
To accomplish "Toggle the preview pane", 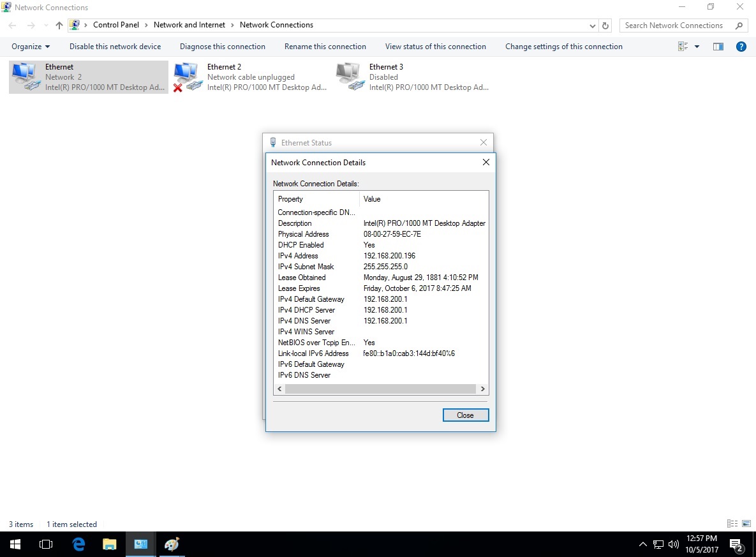I will [718, 47].
